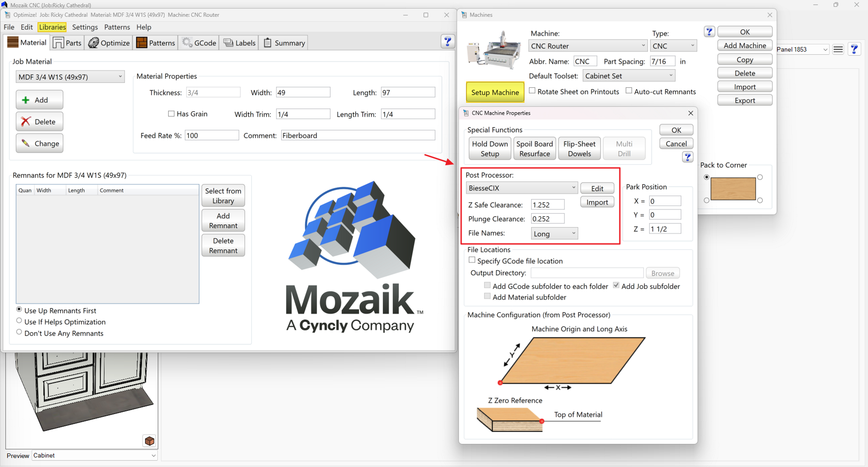This screenshot has width=868, height=467.
Task: Click the Pack to Corner wood swatch
Action: (733, 188)
